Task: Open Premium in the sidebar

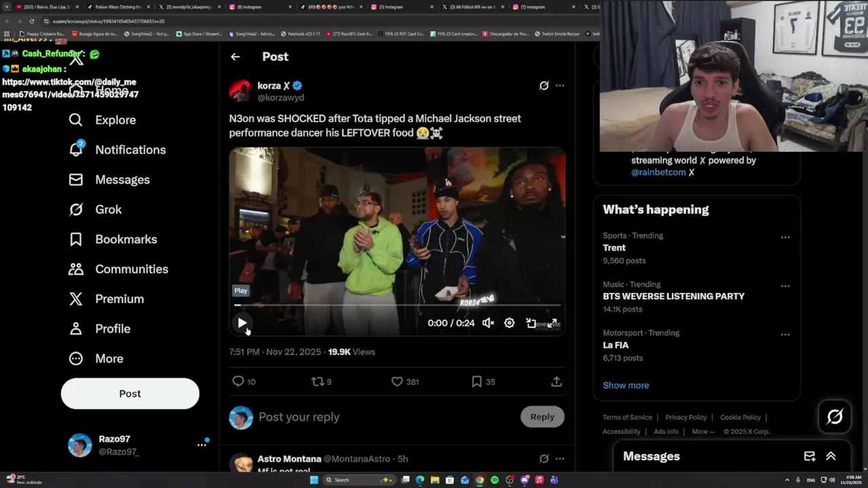Action: coord(106,299)
